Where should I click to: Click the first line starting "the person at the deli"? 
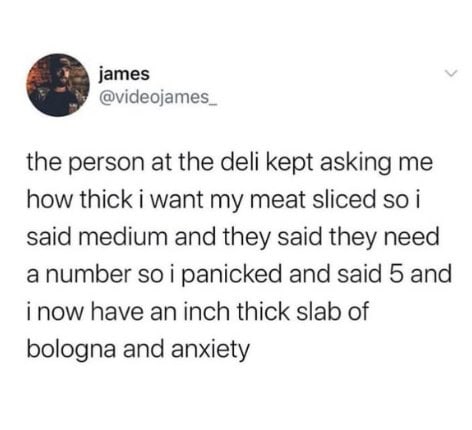(x=229, y=163)
